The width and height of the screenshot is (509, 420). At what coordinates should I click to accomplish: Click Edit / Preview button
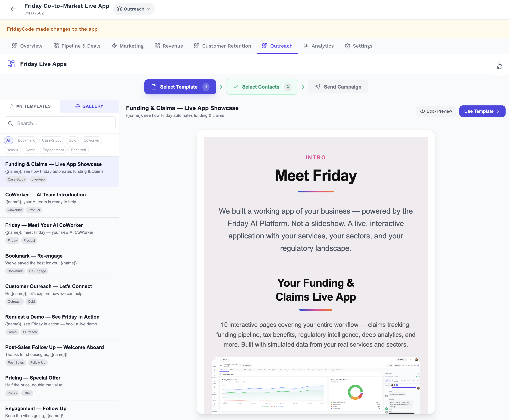click(436, 111)
